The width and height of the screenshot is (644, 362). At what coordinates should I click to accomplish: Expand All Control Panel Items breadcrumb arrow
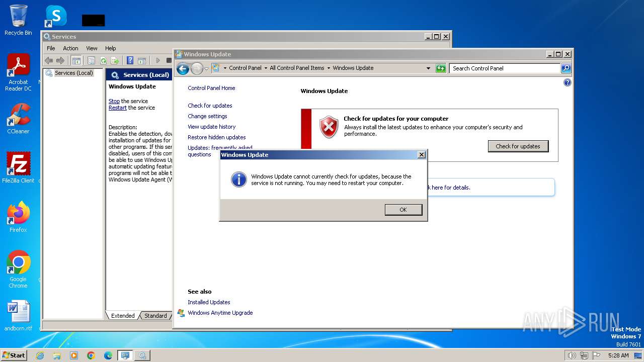click(x=329, y=68)
